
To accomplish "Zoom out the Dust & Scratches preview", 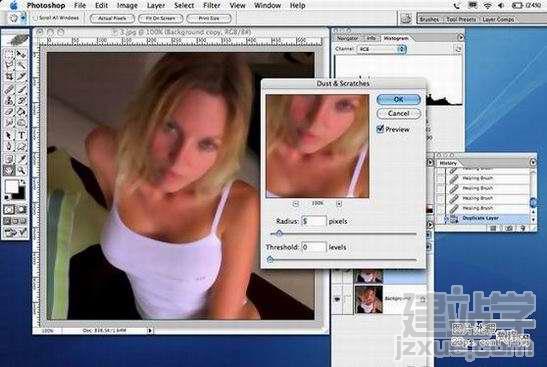I will click(295, 204).
